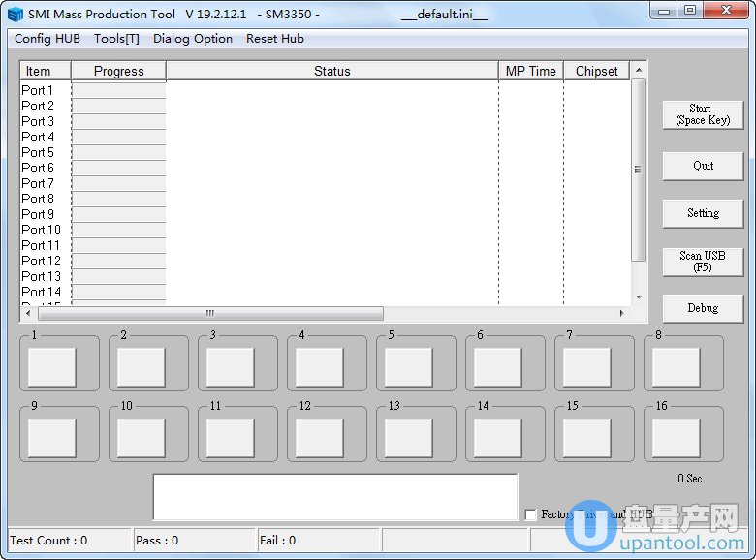Select port slot 12 box
Viewport: 756px width, 560px height.
(x=320, y=438)
